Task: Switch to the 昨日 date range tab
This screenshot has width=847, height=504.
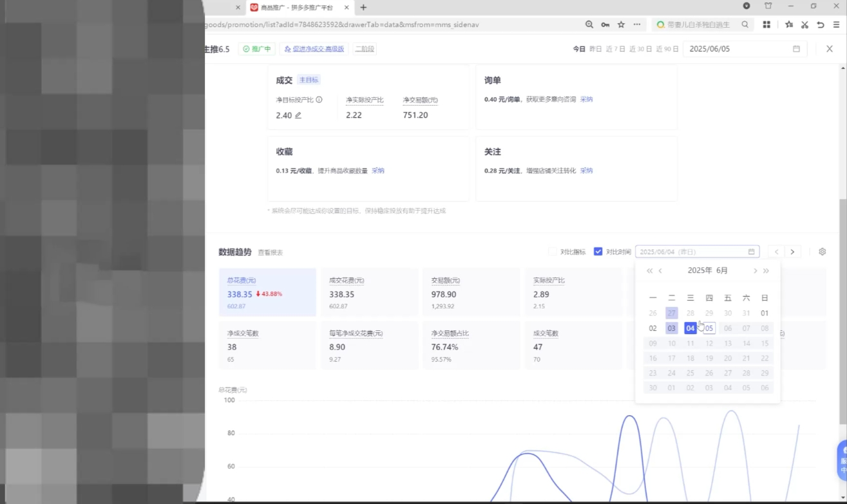Action: [597, 48]
